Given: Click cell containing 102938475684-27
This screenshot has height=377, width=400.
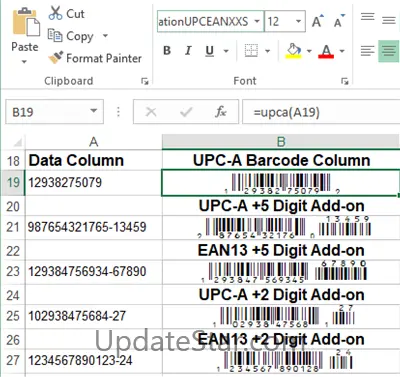Looking at the screenshot, I should pos(94,316).
